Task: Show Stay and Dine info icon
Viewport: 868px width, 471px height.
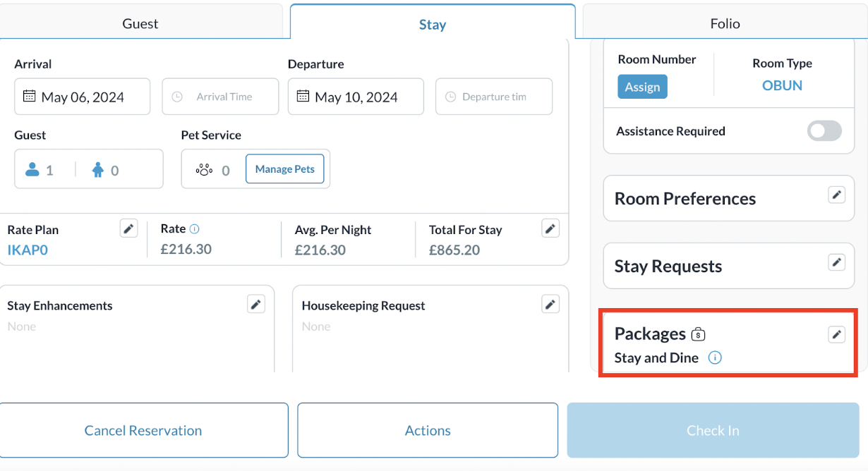Action: pyautogui.click(x=715, y=358)
